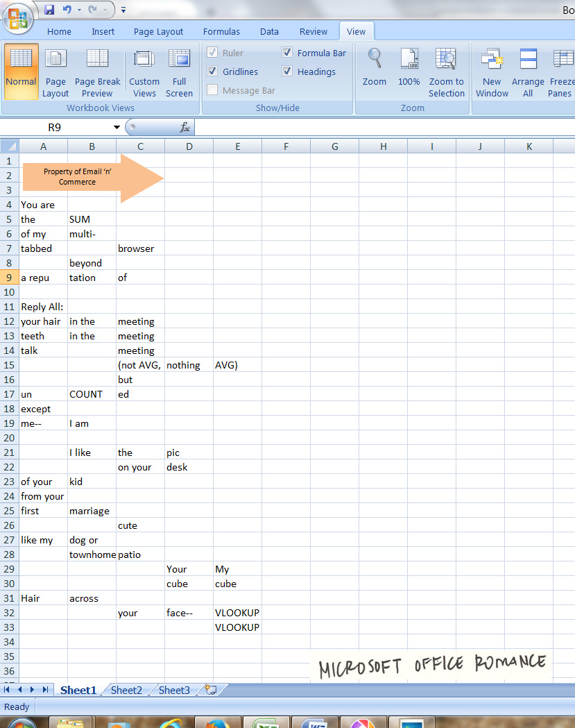
Task: Uncheck the Gridlines checkbox
Action: [213, 71]
